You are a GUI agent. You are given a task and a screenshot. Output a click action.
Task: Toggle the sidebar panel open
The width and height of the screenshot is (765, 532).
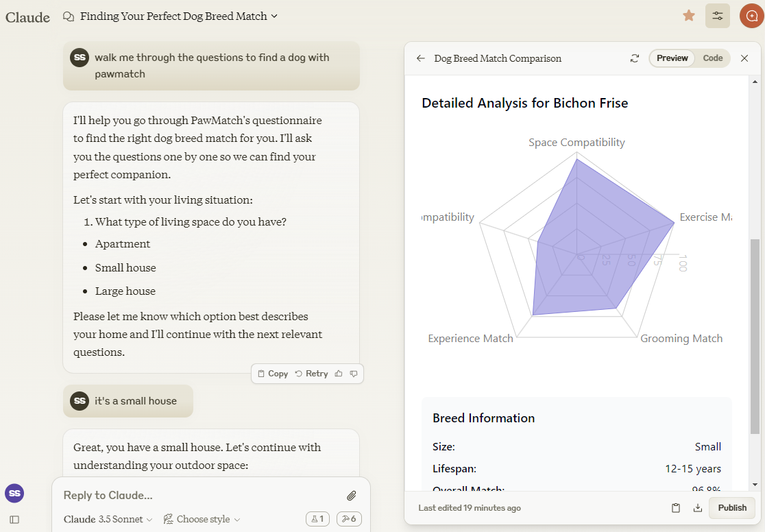click(14, 520)
